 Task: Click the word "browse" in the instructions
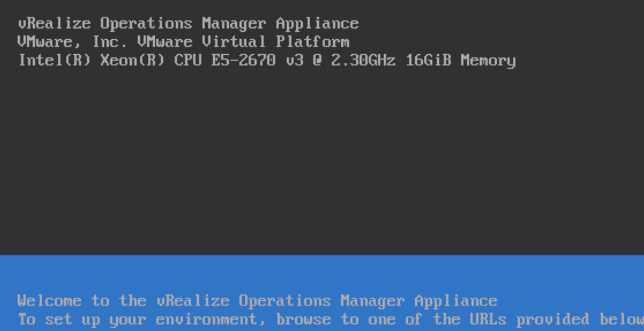(303, 319)
